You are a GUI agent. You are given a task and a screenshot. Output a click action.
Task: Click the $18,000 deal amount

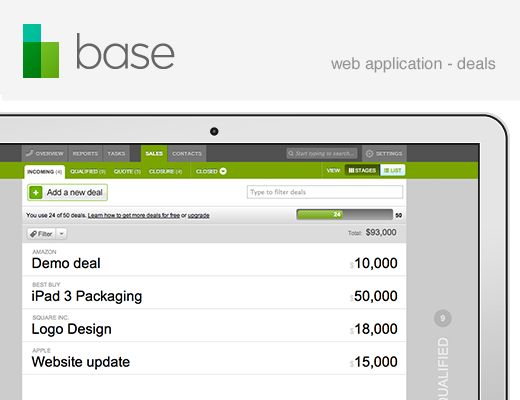tap(373, 329)
